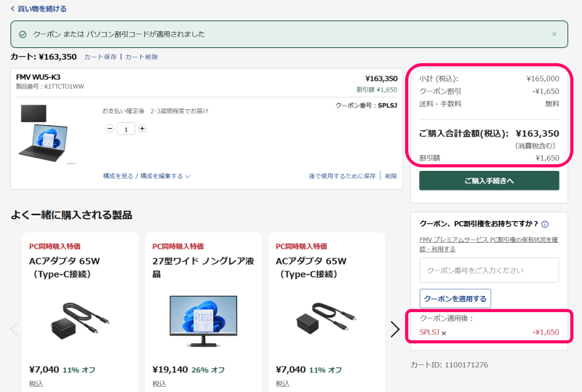Image resolution: width=582 pixels, height=392 pixels.
Task: Click the 27型ワイド ノングレア液晶 product title
Action: tap(203, 268)
